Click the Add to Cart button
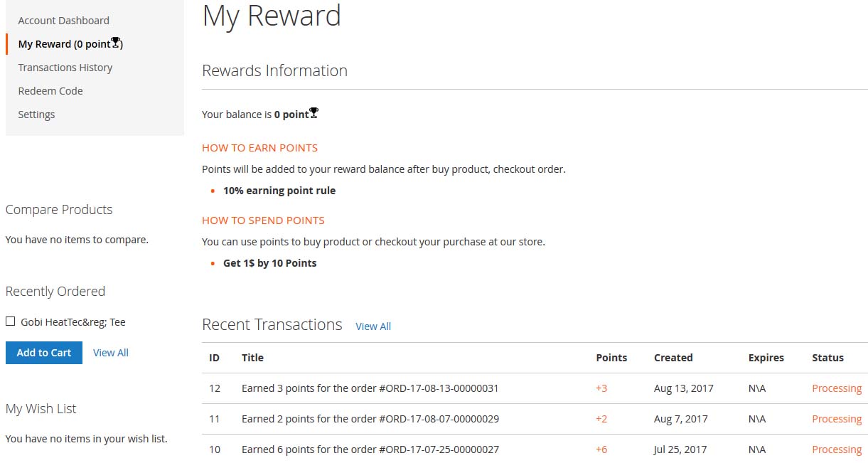868x463 pixels. coord(44,353)
